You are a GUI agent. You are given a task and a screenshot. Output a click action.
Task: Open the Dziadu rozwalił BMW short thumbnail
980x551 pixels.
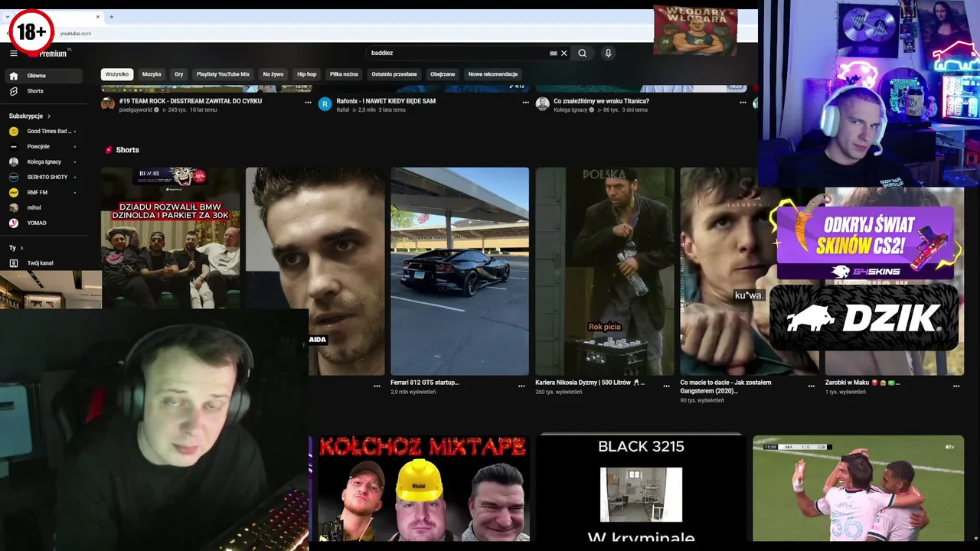(x=171, y=237)
